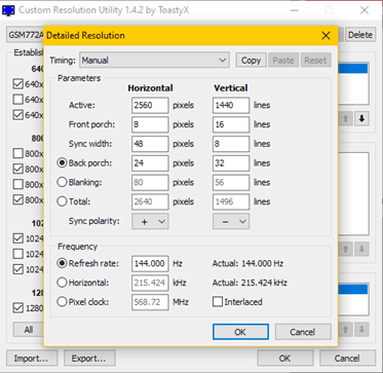Image resolution: width=383 pixels, height=373 pixels.
Task: Click the Delete button in main window
Action: coord(360,35)
